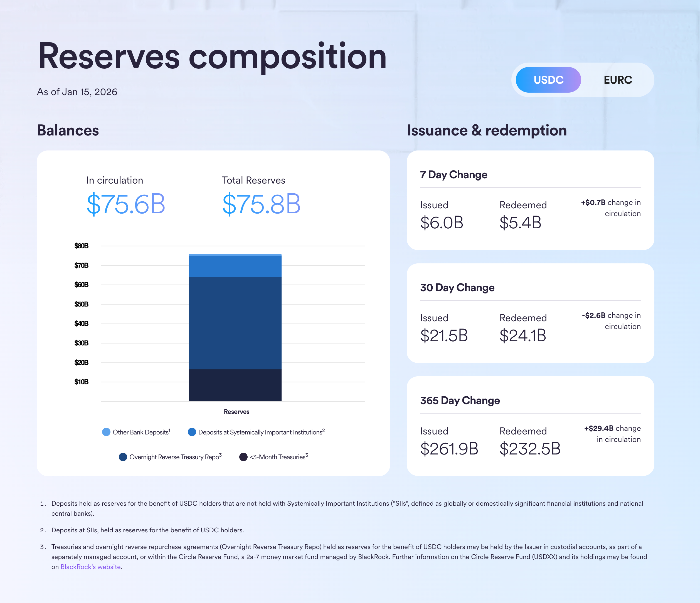Click the 7 Day Change card header
The image size is (700, 603).
pos(453,175)
